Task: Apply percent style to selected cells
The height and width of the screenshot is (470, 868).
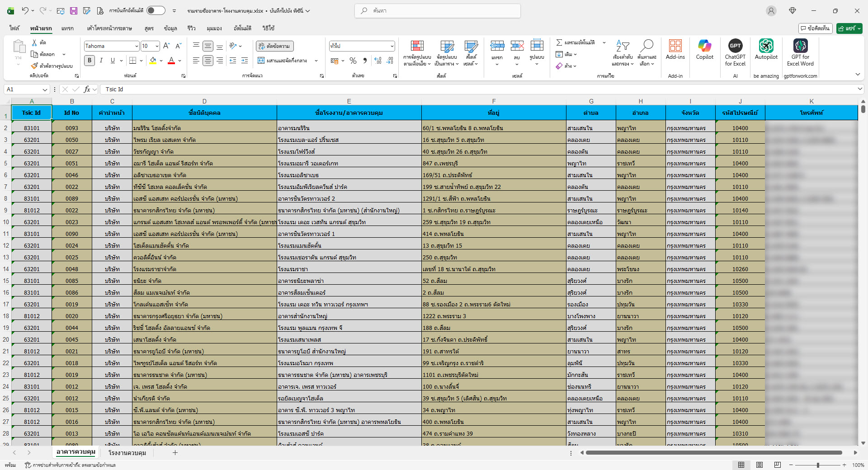Action: click(353, 61)
